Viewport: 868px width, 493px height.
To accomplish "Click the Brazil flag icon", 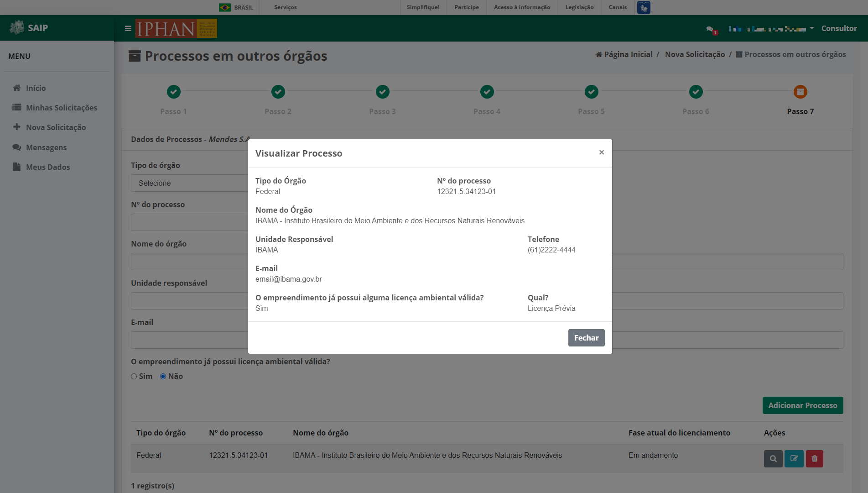I will point(224,7).
